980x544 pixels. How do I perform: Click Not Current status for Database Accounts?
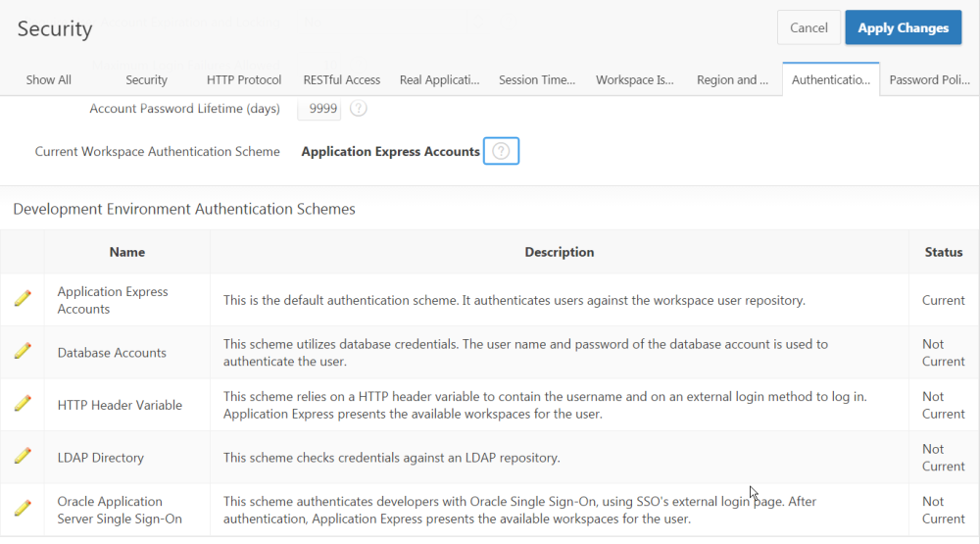tap(943, 353)
